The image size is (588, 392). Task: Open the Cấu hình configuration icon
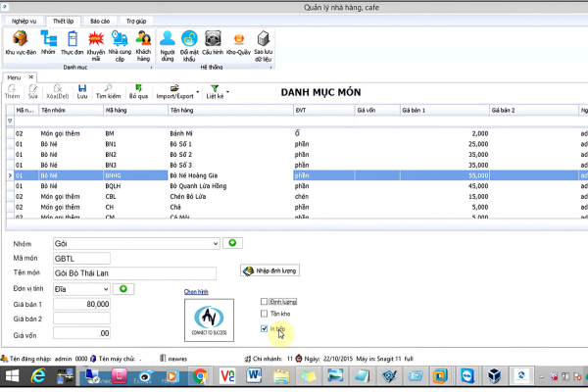pyautogui.click(x=213, y=43)
